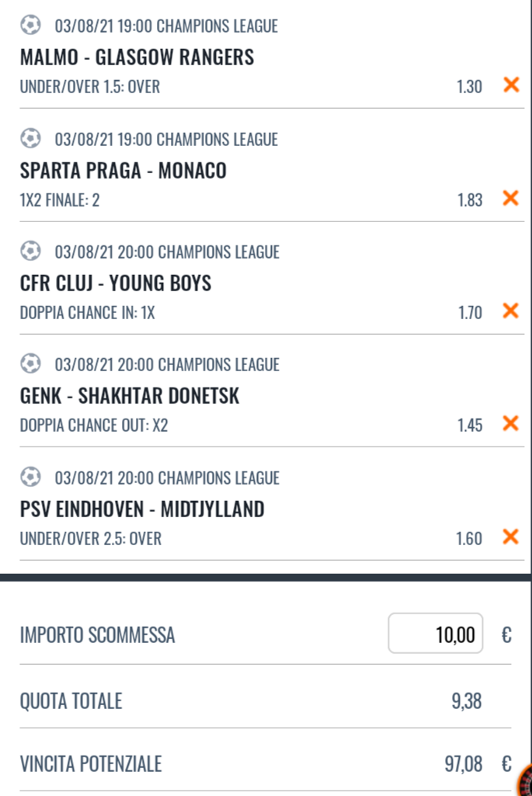Select the Doppia Chance In: 1X selection
Image resolution: width=532 pixels, height=796 pixels.
(x=87, y=313)
